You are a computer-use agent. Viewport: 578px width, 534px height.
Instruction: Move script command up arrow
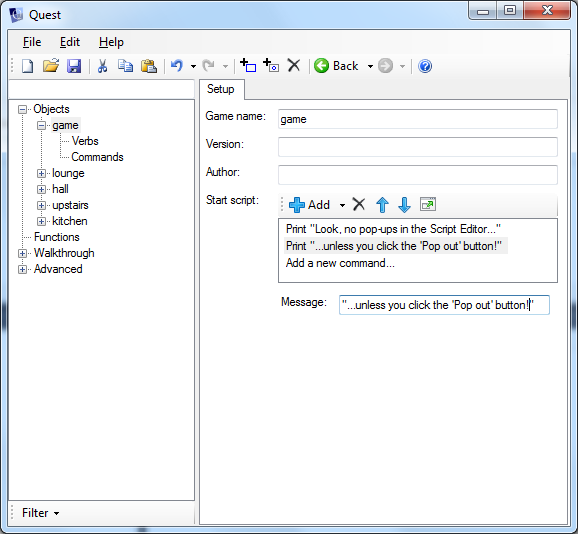[382, 205]
